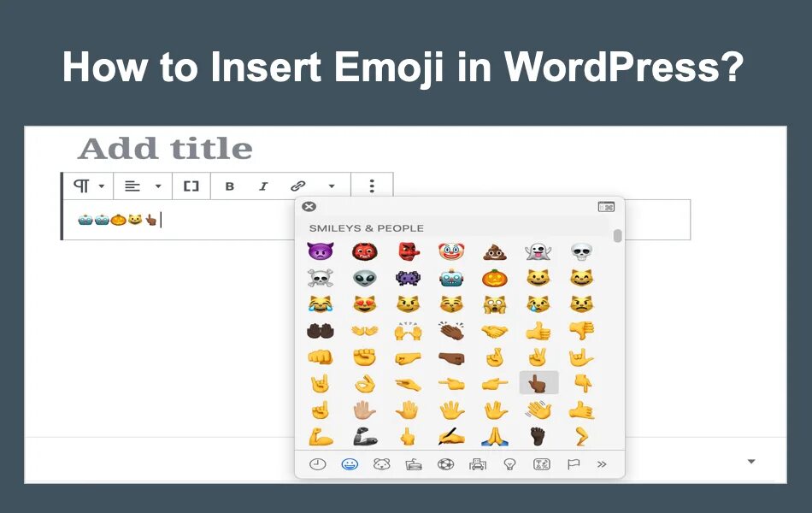Image resolution: width=812 pixels, height=513 pixels.
Task: Insert the plain skull emoji
Action: click(581, 252)
